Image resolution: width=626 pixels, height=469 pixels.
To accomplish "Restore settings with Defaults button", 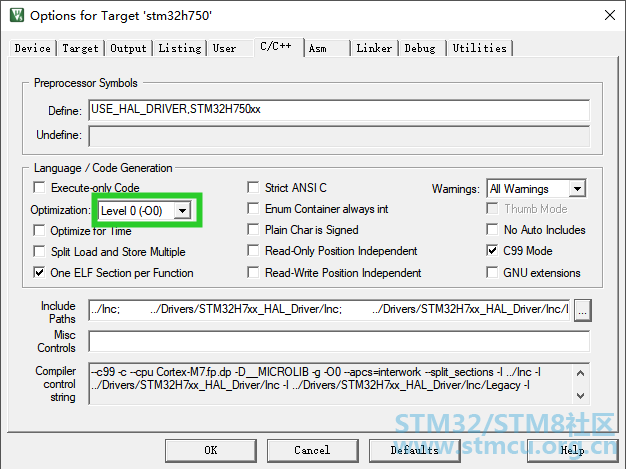I will [x=414, y=450].
